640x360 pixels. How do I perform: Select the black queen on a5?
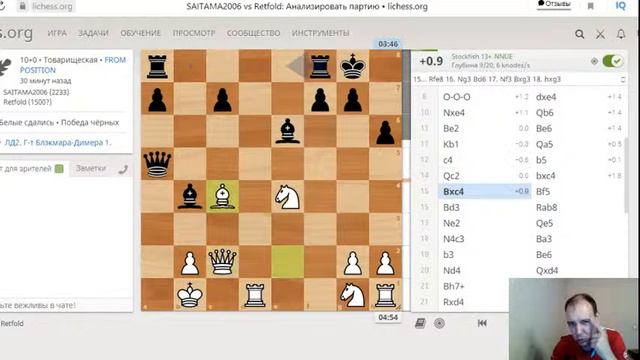[x=157, y=164]
